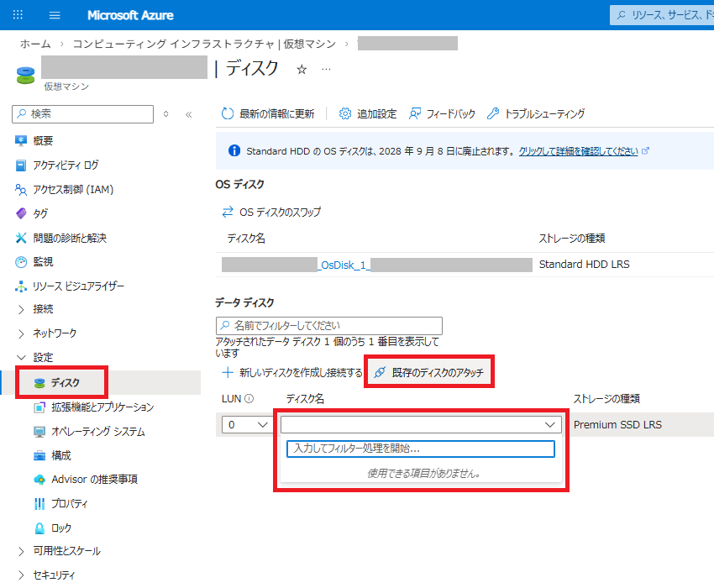
Task: Click 最新の情報に更新 refresh button
Action: coord(268,113)
